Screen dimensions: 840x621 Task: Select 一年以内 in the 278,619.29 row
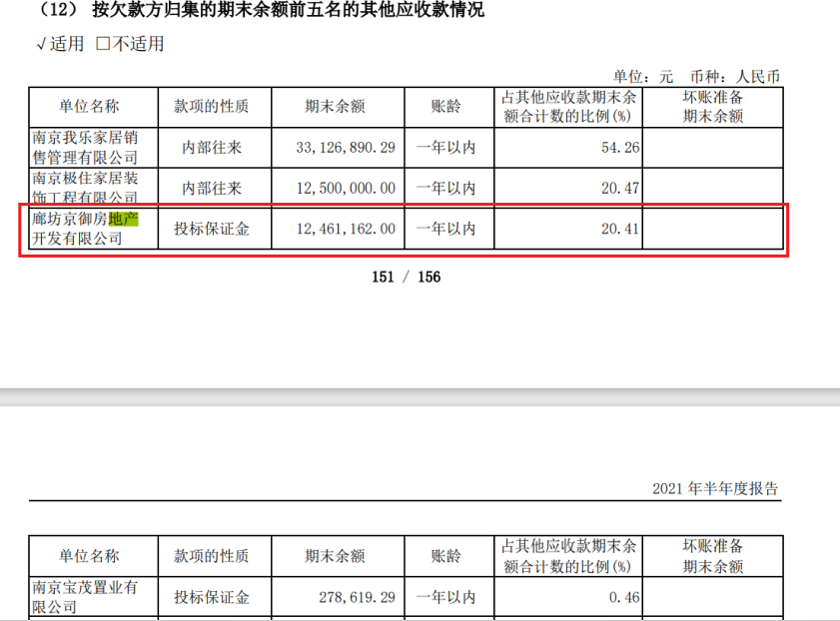click(445, 597)
